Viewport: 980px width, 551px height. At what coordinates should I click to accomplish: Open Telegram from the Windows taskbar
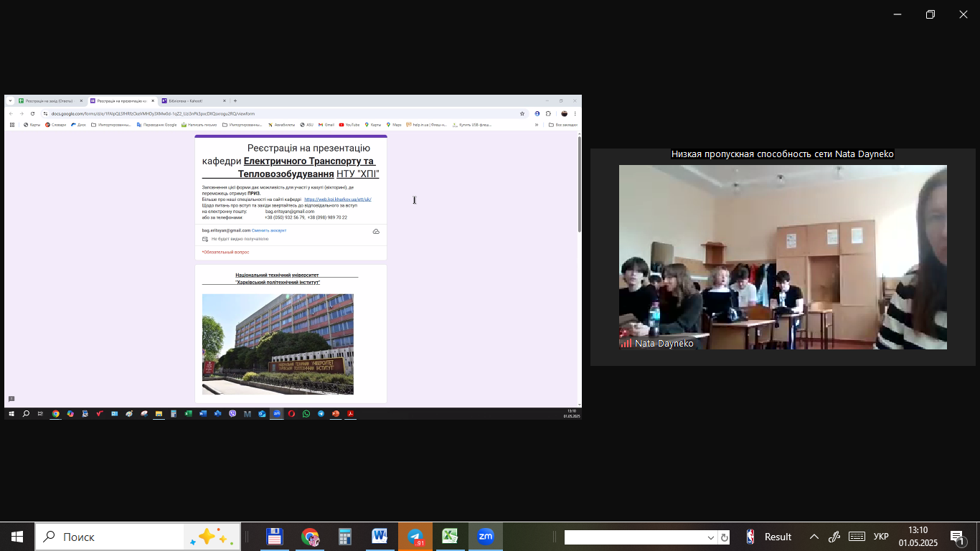click(x=415, y=537)
